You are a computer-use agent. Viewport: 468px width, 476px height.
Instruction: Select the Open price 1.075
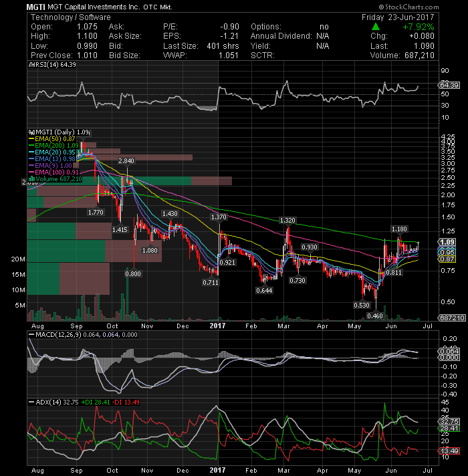click(87, 27)
